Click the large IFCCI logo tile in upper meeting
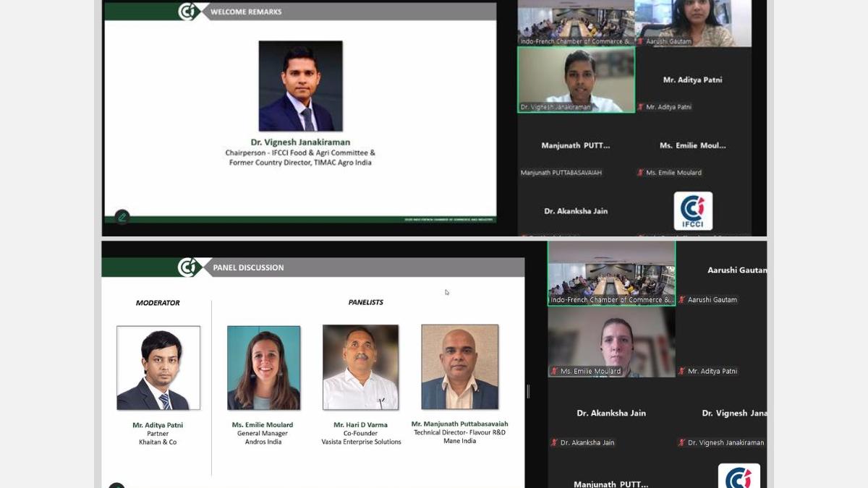 (x=693, y=211)
